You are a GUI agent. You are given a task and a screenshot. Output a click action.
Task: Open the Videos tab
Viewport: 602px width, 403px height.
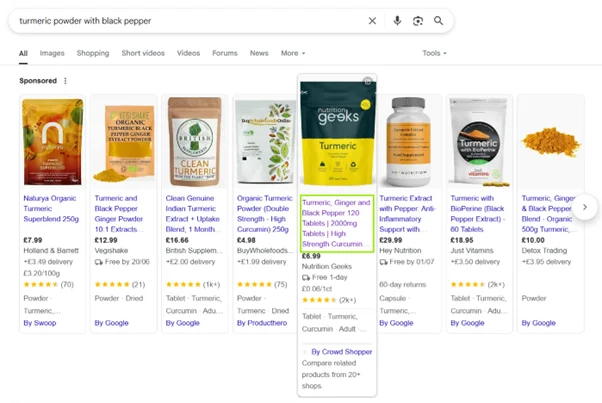pos(189,53)
